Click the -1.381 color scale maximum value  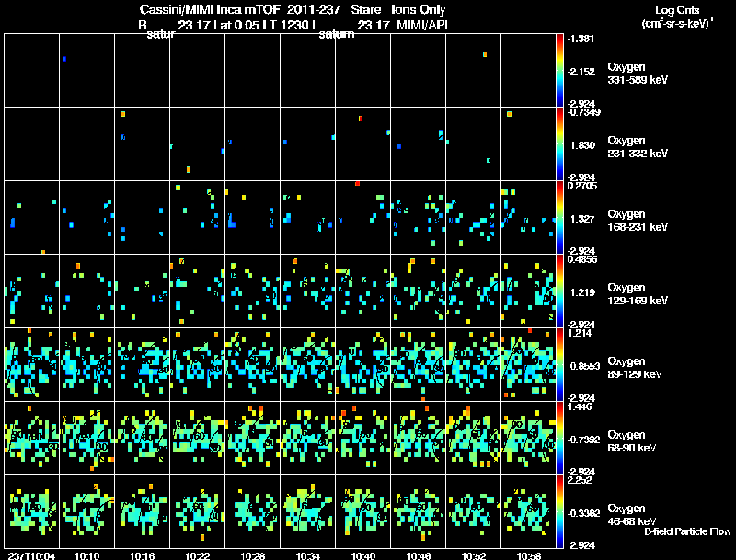click(x=581, y=39)
